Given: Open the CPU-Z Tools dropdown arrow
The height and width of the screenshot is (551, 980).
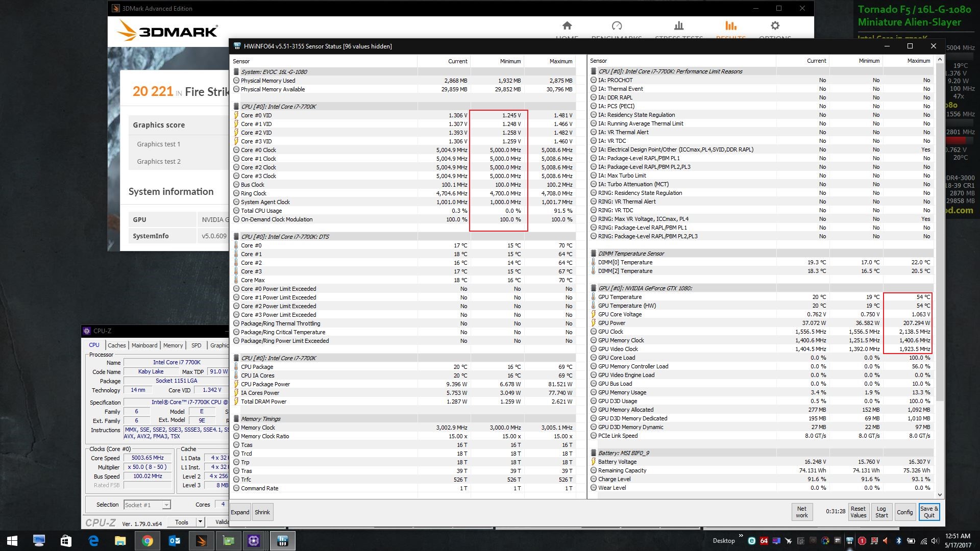Looking at the screenshot, I should tap(200, 521).
